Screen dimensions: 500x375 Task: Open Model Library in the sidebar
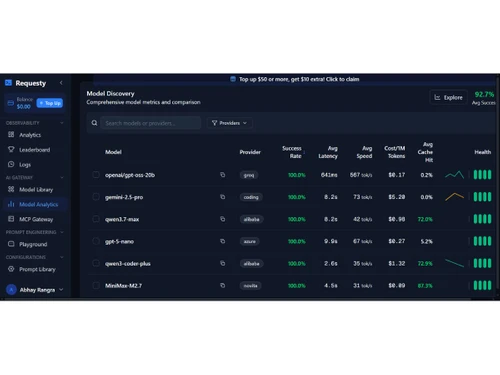(36, 189)
